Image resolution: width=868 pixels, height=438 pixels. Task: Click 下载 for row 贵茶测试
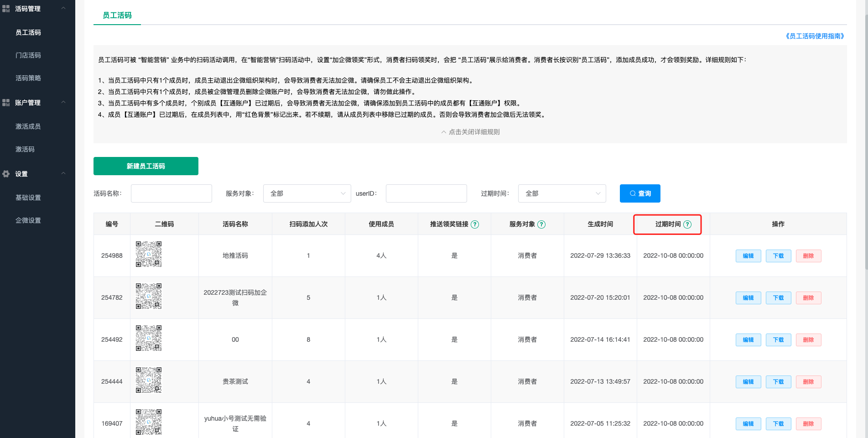pyautogui.click(x=779, y=382)
